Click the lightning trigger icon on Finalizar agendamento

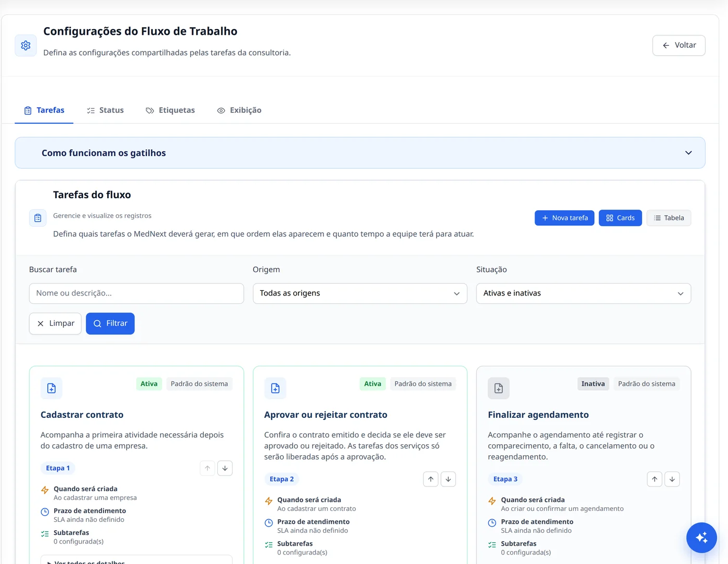pos(492,501)
